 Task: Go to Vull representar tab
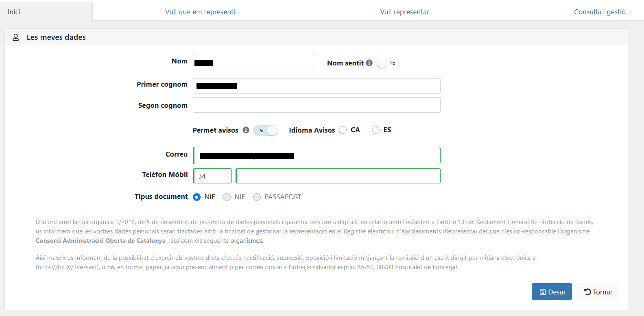click(x=405, y=12)
